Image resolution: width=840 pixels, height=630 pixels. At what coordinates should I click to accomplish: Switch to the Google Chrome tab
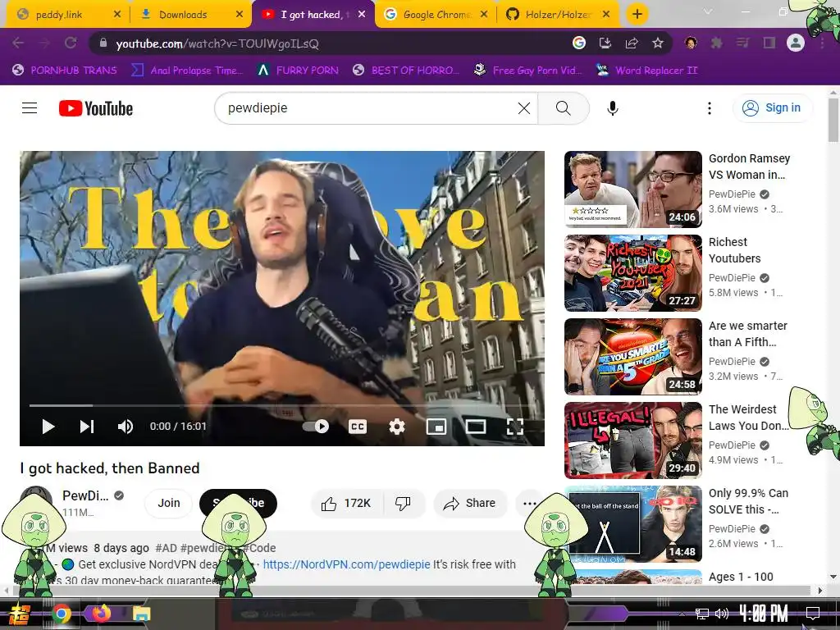pos(436,15)
